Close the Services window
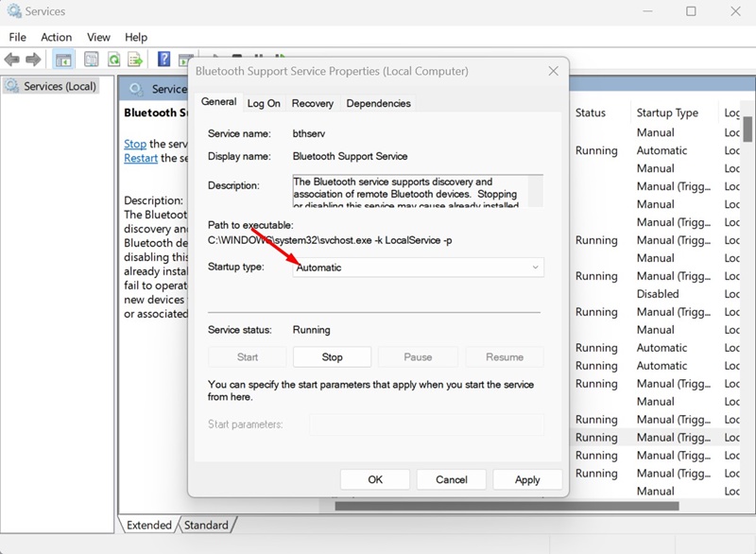Image resolution: width=756 pixels, height=554 pixels. tap(735, 11)
